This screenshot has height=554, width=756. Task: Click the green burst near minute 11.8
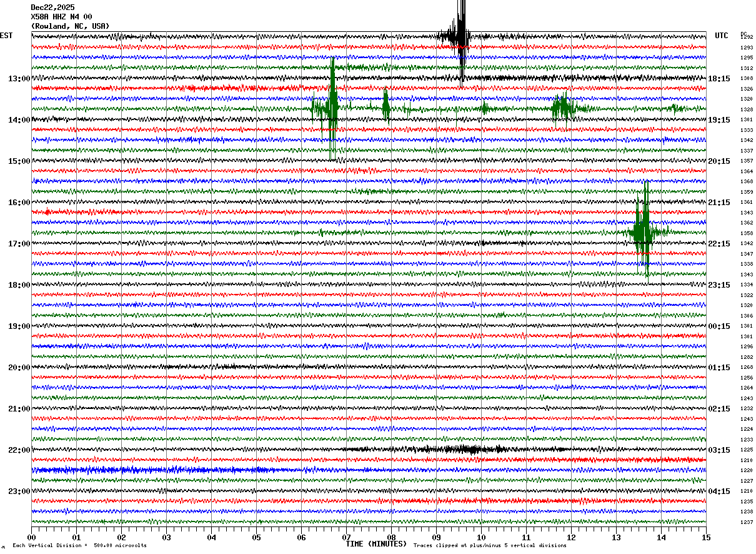click(562, 108)
